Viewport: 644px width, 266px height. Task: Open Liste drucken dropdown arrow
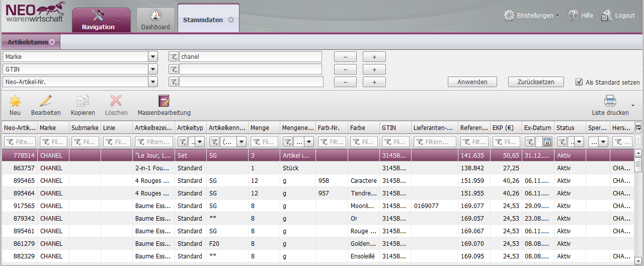632,105
